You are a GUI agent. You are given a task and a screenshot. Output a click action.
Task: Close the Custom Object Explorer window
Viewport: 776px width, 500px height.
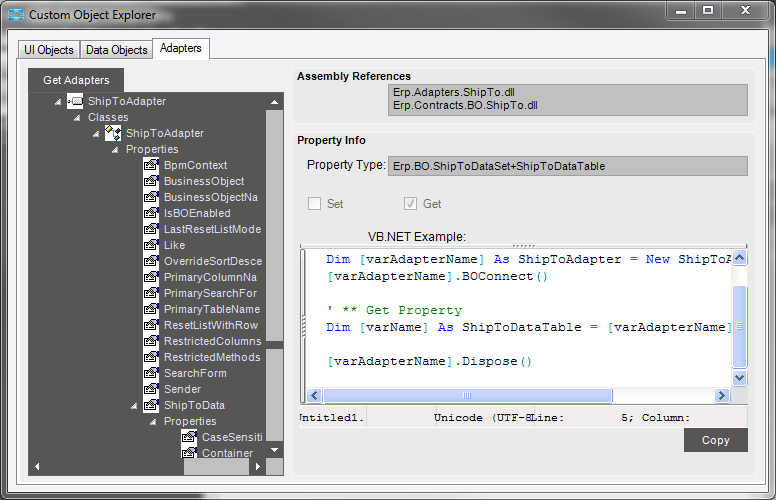pos(745,10)
